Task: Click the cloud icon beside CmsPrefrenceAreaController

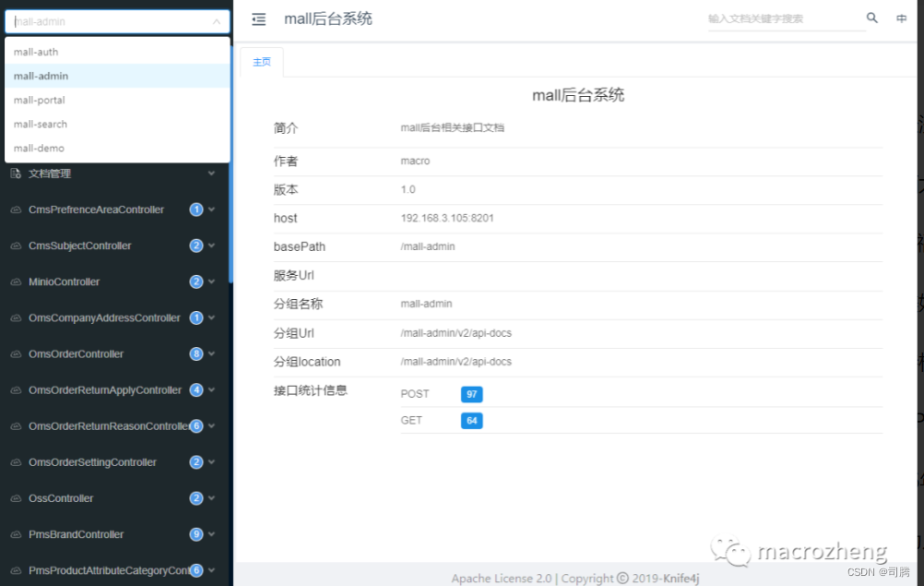Action: point(14,209)
